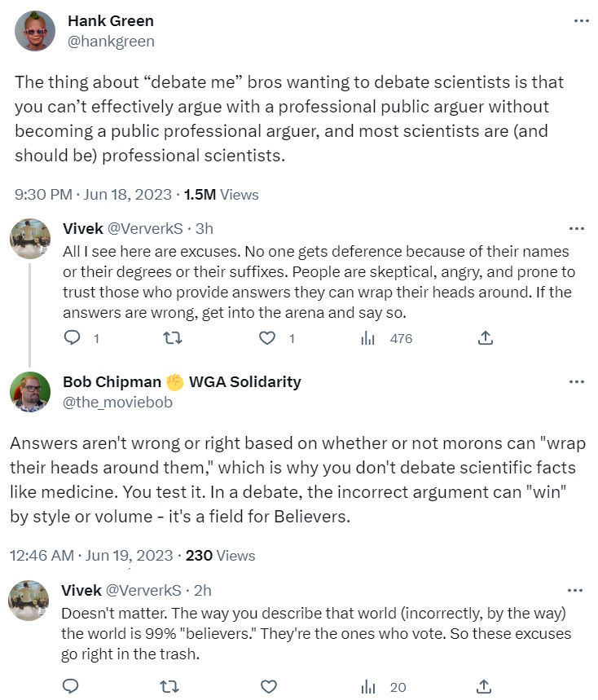Image resolution: width=598 pixels, height=700 pixels.
Task: Click Bob Chipman's profile avatar
Action: 30,392
